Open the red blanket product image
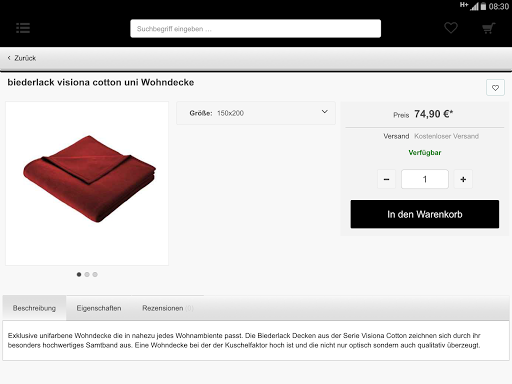Viewport: 512px width, 384px height. 87,183
